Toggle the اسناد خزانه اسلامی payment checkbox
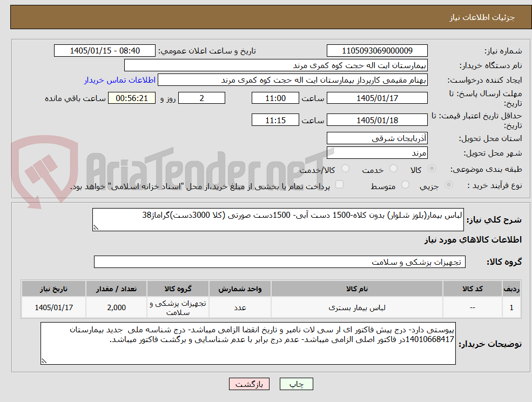The height and width of the screenshot is (402, 532). click(339, 184)
